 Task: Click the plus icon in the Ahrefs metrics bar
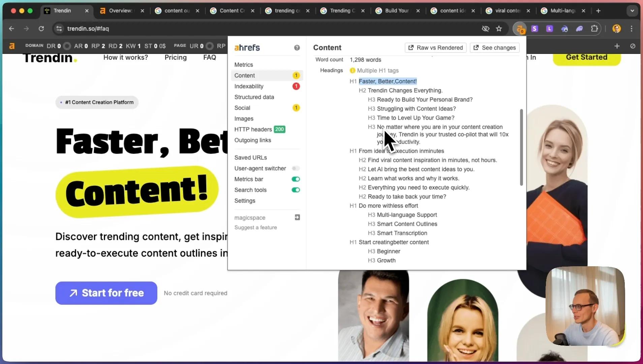(617, 46)
